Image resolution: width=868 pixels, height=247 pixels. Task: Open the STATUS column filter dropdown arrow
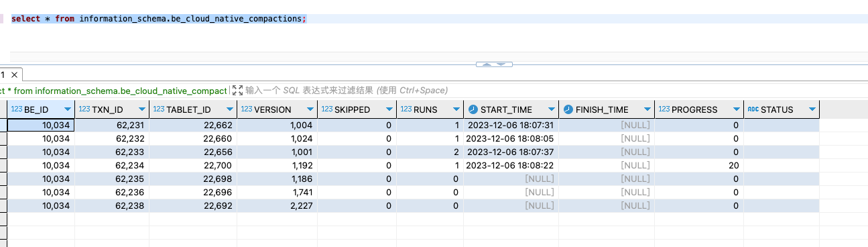point(812,109)
